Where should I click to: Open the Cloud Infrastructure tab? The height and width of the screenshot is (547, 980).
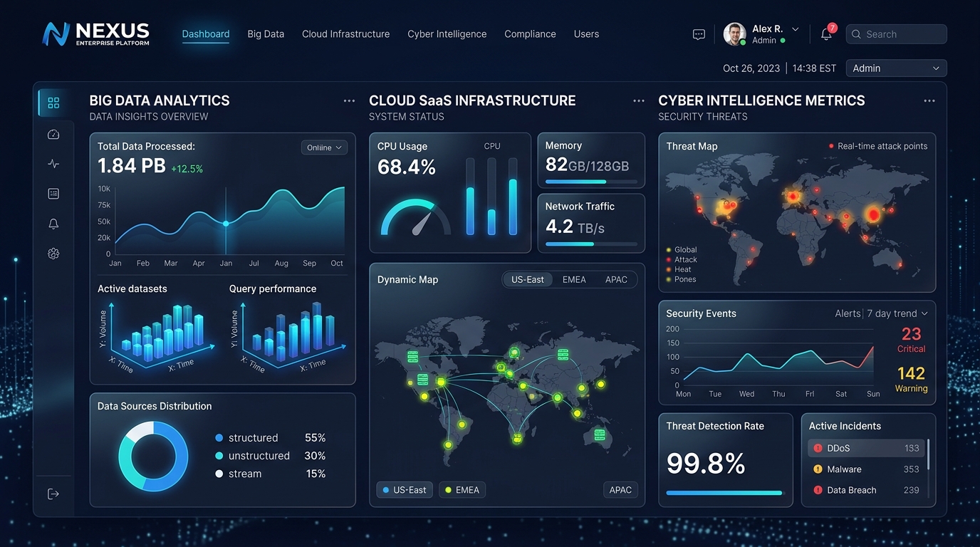[x=345, y=34]
